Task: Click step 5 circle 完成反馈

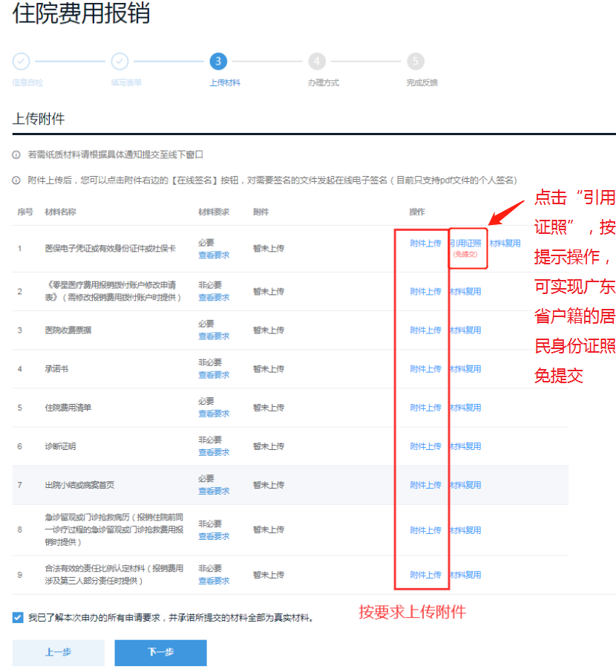Action: [x=416, y=62]
